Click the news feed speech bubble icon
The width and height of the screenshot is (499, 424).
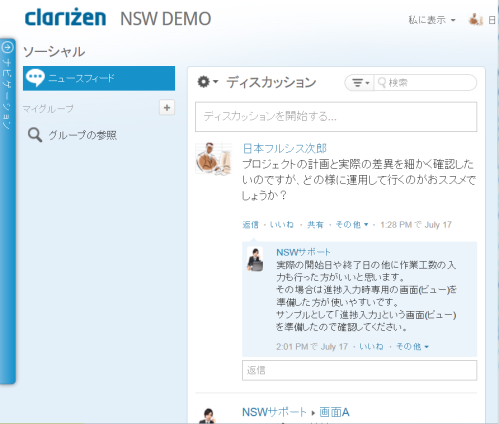coord(35,78)
